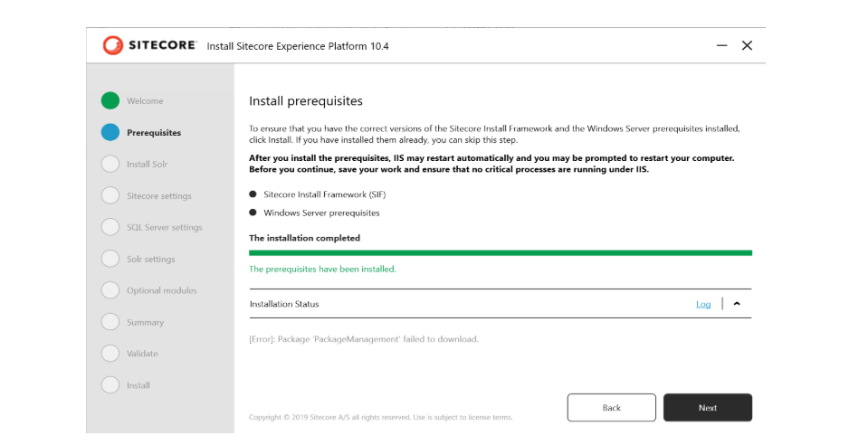
Task: Click the green Welcome step circle
Action: 110,100
